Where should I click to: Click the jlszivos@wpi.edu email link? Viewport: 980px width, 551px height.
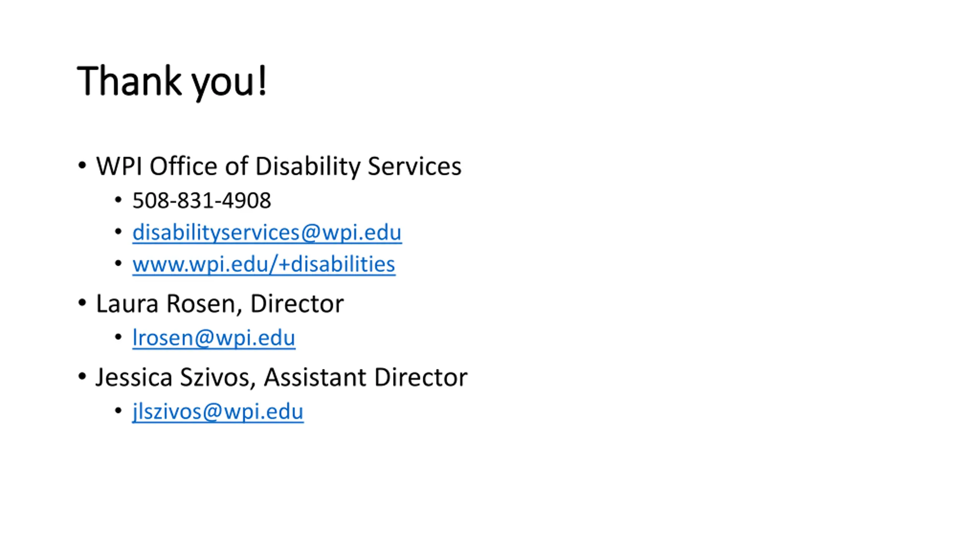(x=218, y=412)
